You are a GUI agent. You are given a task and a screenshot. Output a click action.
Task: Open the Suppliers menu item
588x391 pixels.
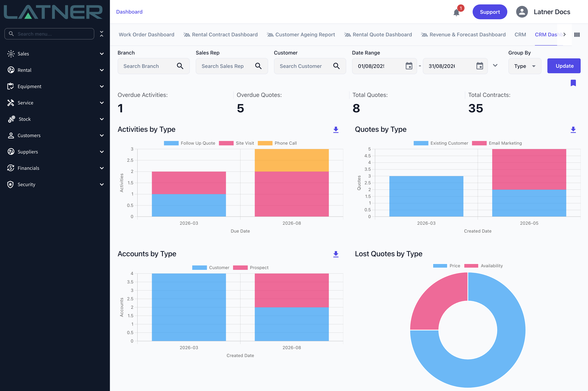tap(55, 152)
